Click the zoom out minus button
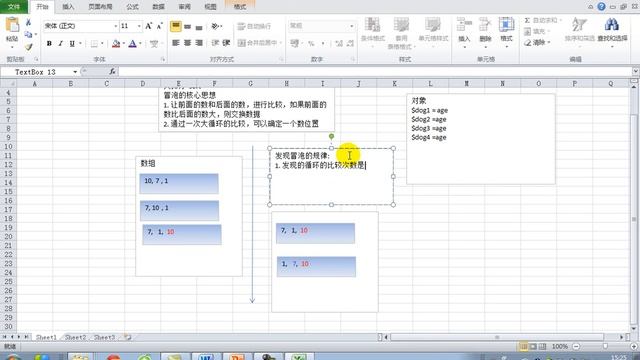640x360 pixels. click(x=576, y=346)
